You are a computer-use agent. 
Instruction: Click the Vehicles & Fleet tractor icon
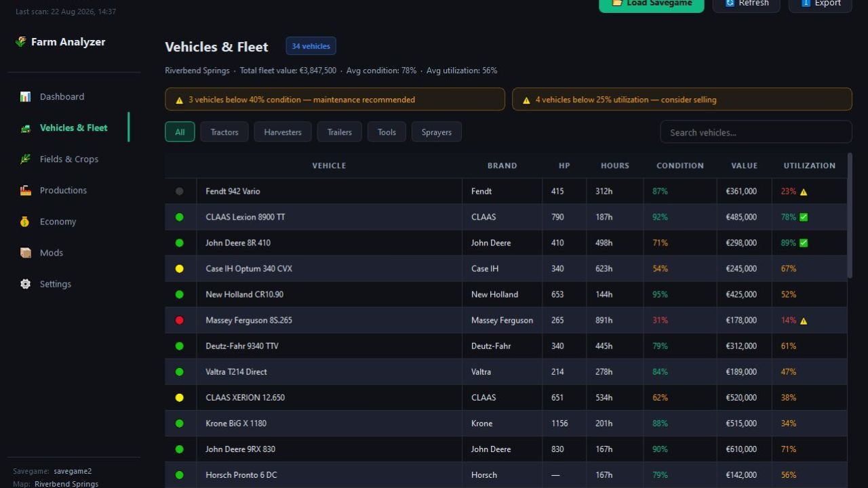point(26,128)
